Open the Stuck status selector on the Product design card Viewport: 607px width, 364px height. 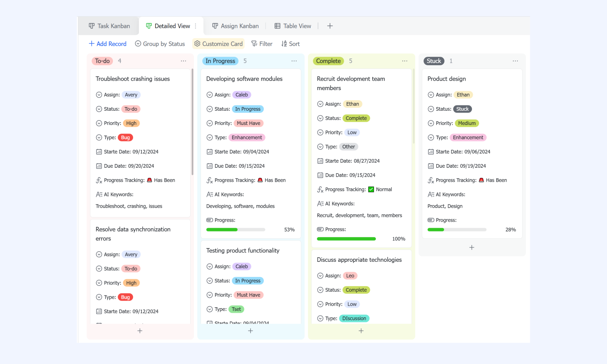coord(462,109)
